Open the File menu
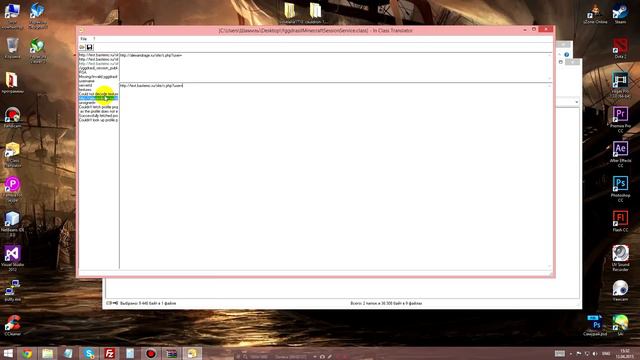The image size is (640, 360). click(x=83, y=39)
